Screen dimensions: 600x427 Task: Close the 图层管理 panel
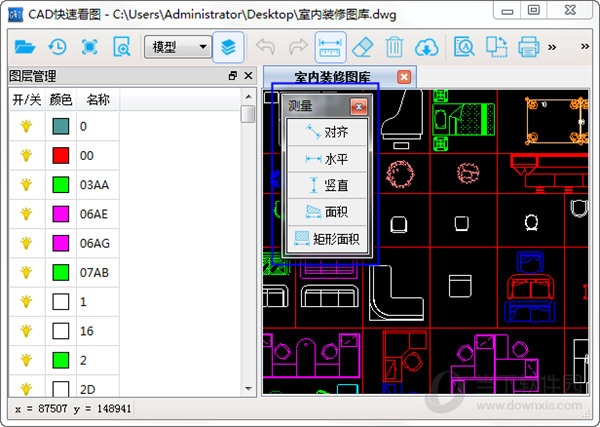(x=248, y=76)
